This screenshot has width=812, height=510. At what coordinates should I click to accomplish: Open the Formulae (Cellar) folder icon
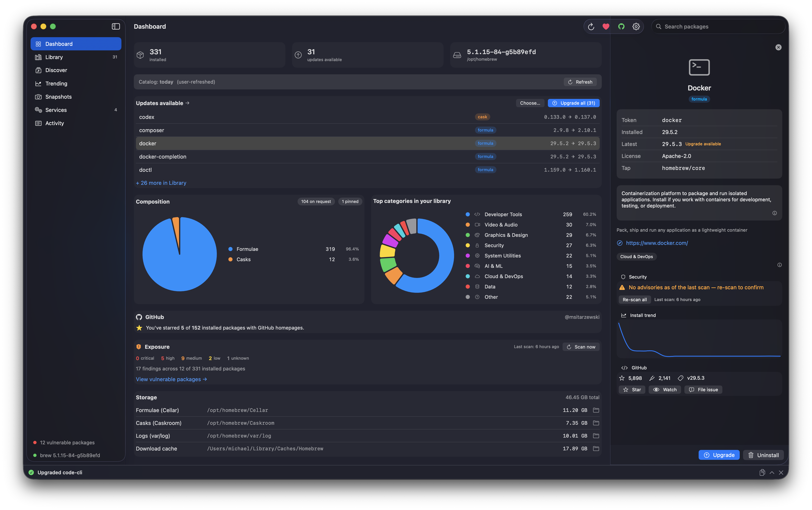[x=596, y=410]
